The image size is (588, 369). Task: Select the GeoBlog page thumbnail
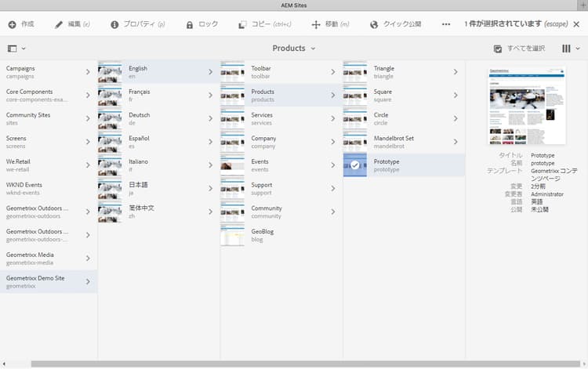pyautogui.click(x=233, y=235)
